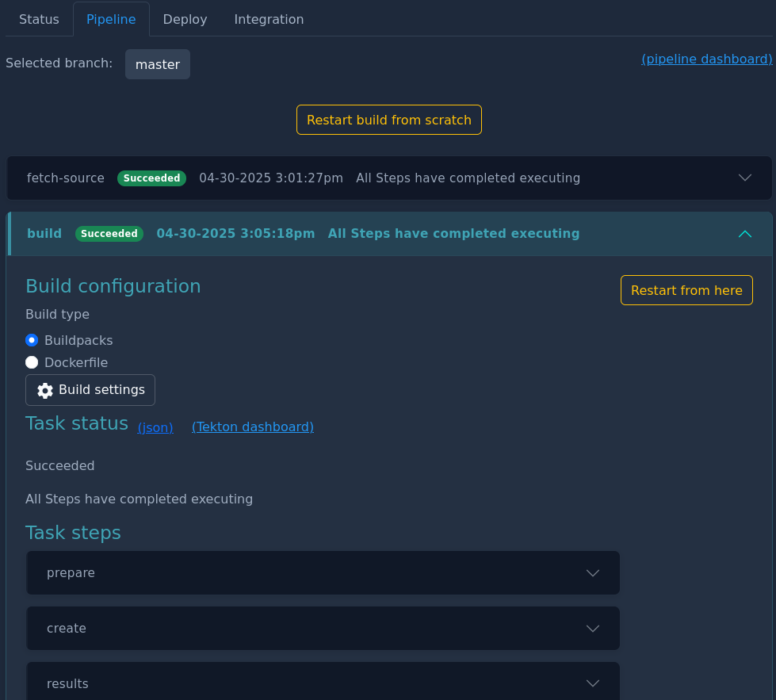The width and height of the screenshot is (776, 700).
Task: Open the master branch selector
Action: point(158,64)
